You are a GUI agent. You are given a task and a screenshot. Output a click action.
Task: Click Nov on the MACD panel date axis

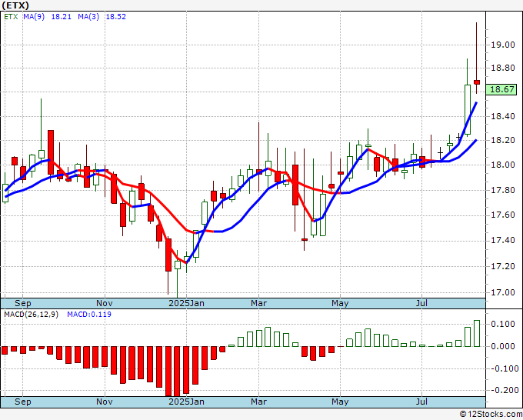tap(105, 402)
